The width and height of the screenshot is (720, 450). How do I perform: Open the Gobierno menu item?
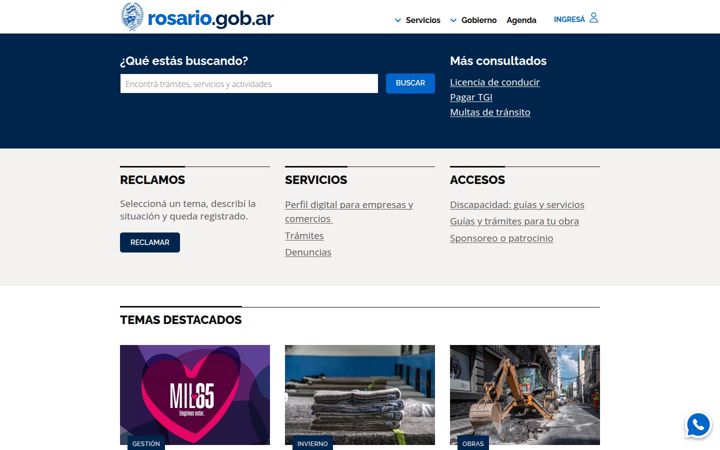tap(479, 20)
